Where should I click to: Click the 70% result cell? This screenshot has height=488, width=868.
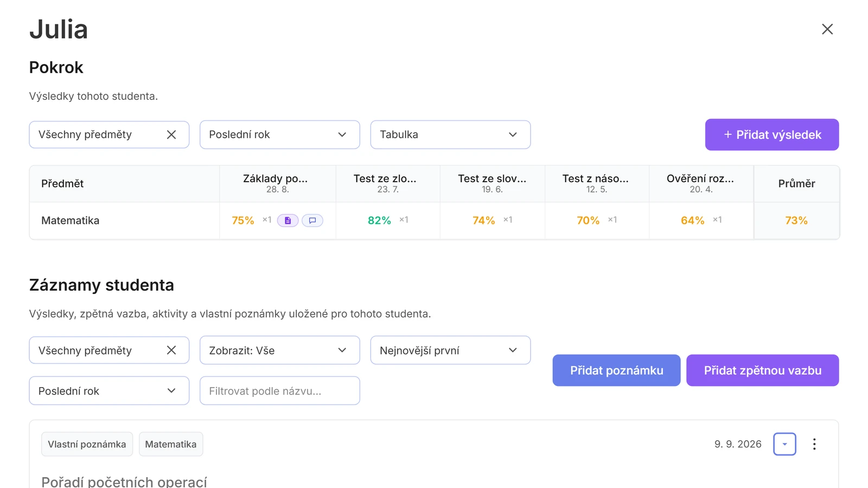click(597, 220)
